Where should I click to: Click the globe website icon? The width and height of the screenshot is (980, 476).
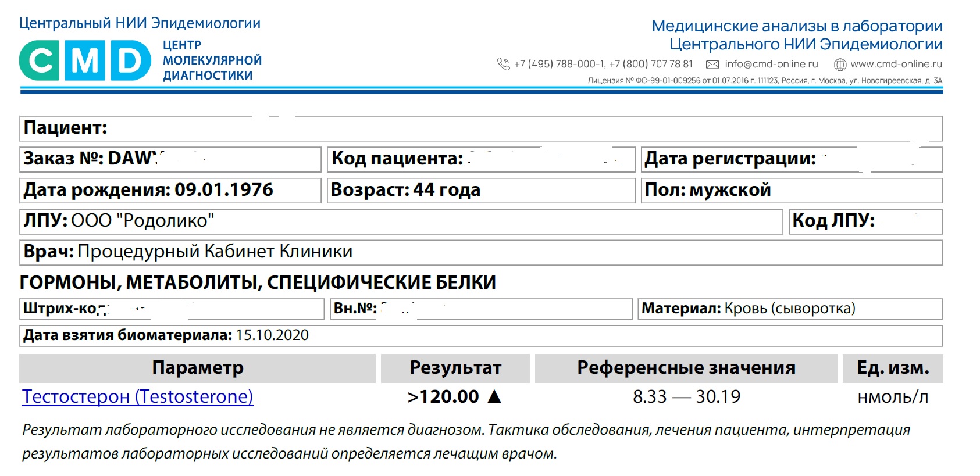tap(840, 65)
